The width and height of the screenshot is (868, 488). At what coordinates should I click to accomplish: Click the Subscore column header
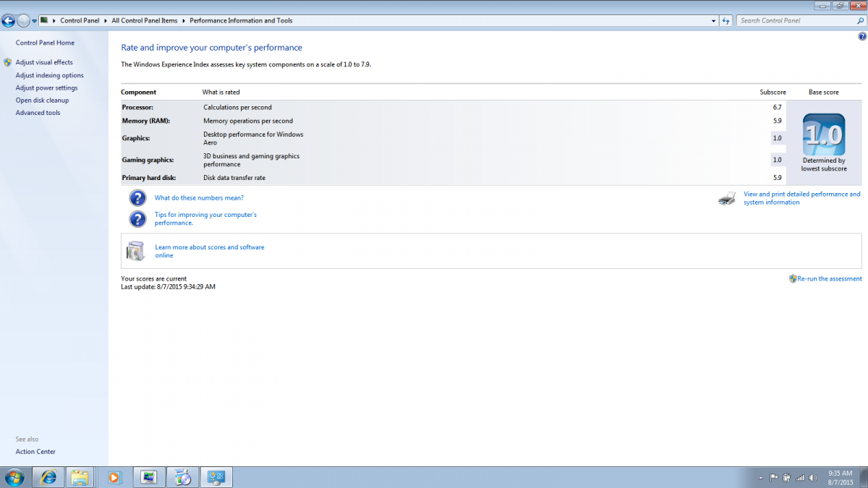pyautogui.click(x=773, y=93)
